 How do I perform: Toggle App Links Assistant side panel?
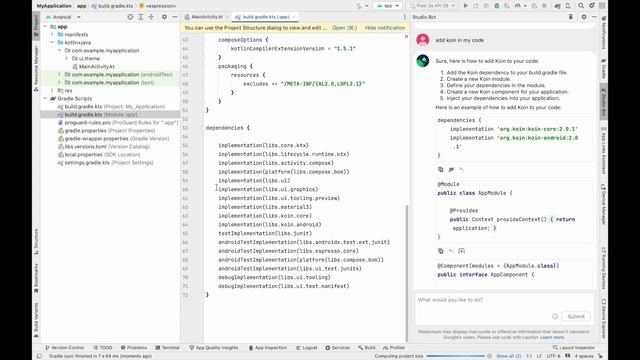click(x=604, y=150)
